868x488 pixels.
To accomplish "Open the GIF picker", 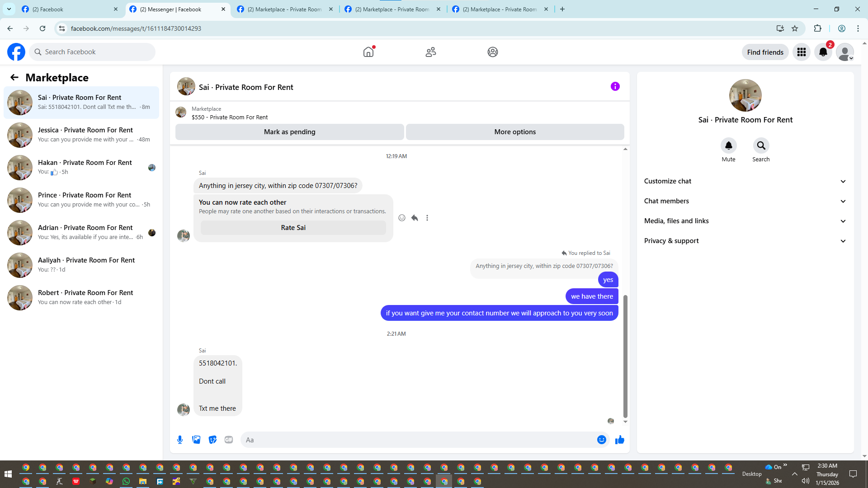I will 229,440.
